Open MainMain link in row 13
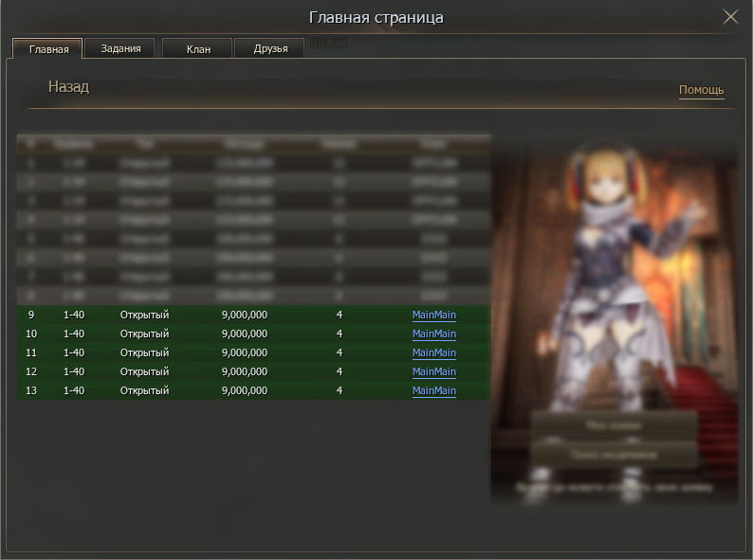This screenshot has width=753, height=560. 433,390
